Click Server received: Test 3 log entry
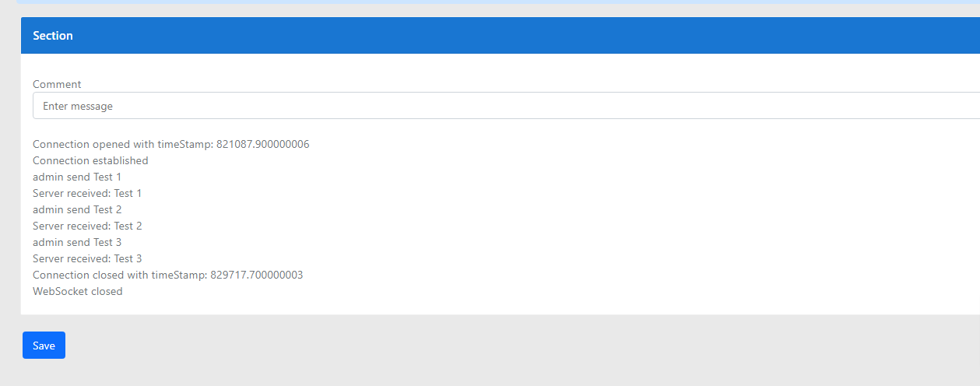 pos(87,259)
